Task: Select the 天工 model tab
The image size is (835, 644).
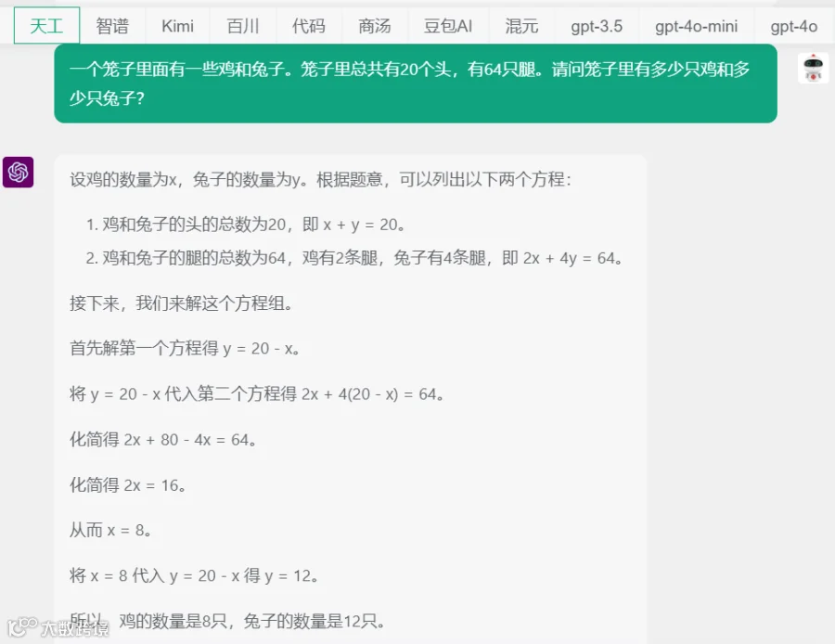Action: tap(47, 26)
